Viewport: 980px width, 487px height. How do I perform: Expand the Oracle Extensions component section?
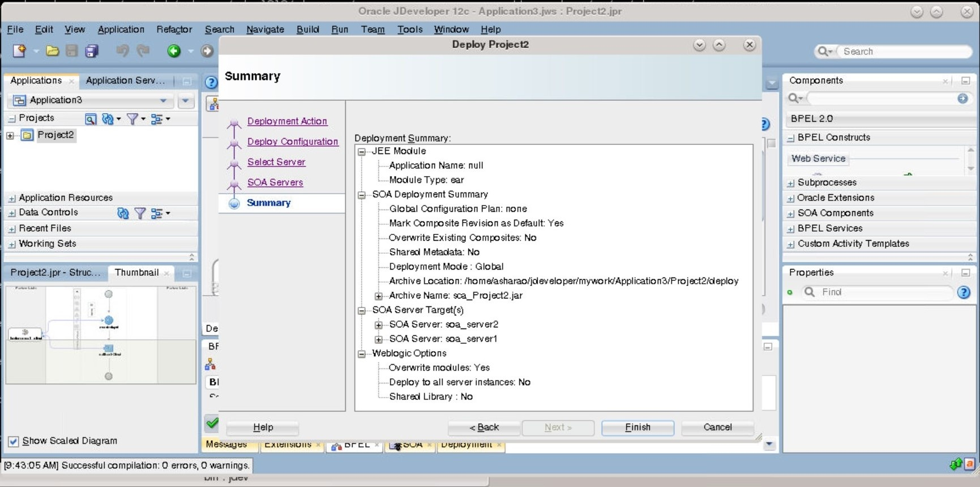point(790,198)
